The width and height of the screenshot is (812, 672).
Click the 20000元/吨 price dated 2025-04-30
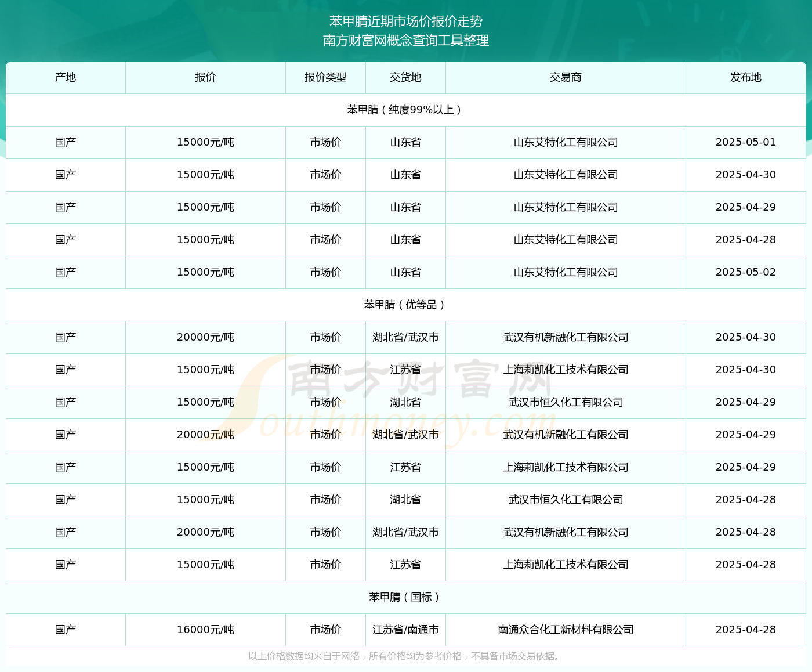pos(205,337)
